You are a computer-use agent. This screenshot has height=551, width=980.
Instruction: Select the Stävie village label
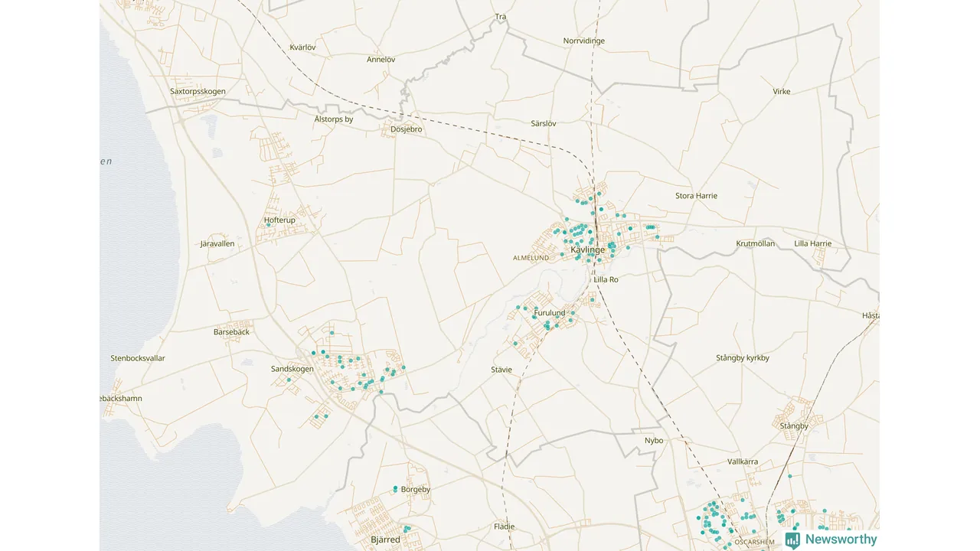point(501,370)
